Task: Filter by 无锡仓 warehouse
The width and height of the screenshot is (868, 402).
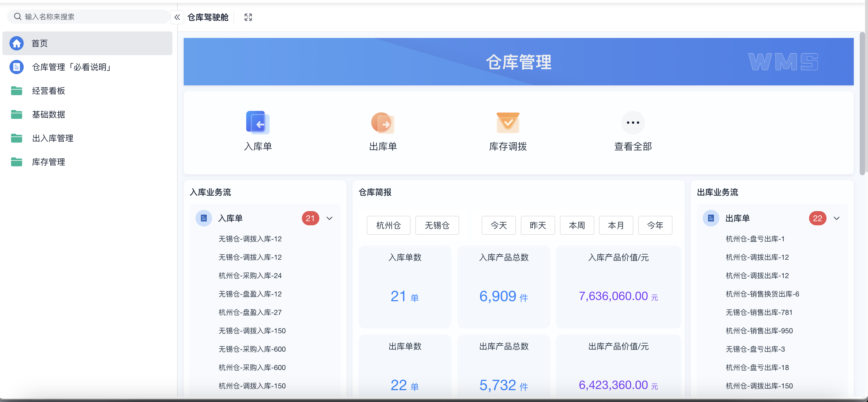Action: 437,225
